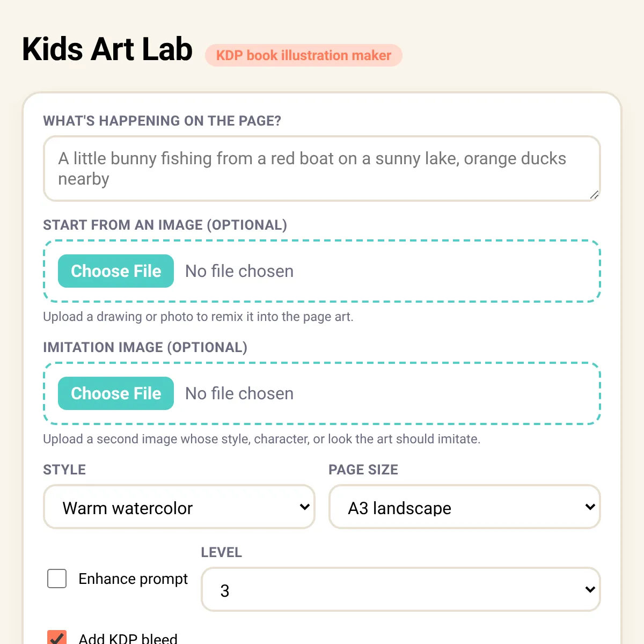Click No file chosen under Start From Image
Image resolution: width=644 pixels, height=644 pixels.
coord(239,271)
